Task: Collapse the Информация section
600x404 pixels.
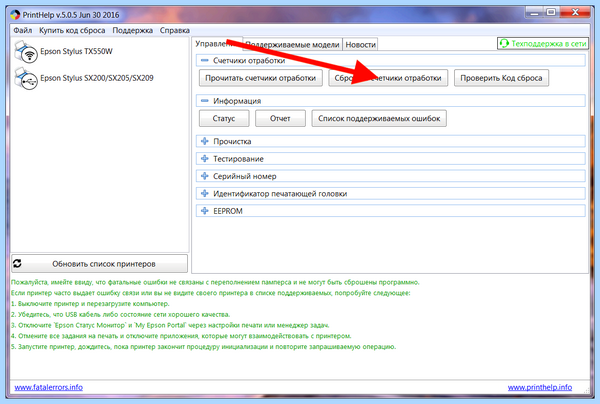Action: (x=205, y=101)
